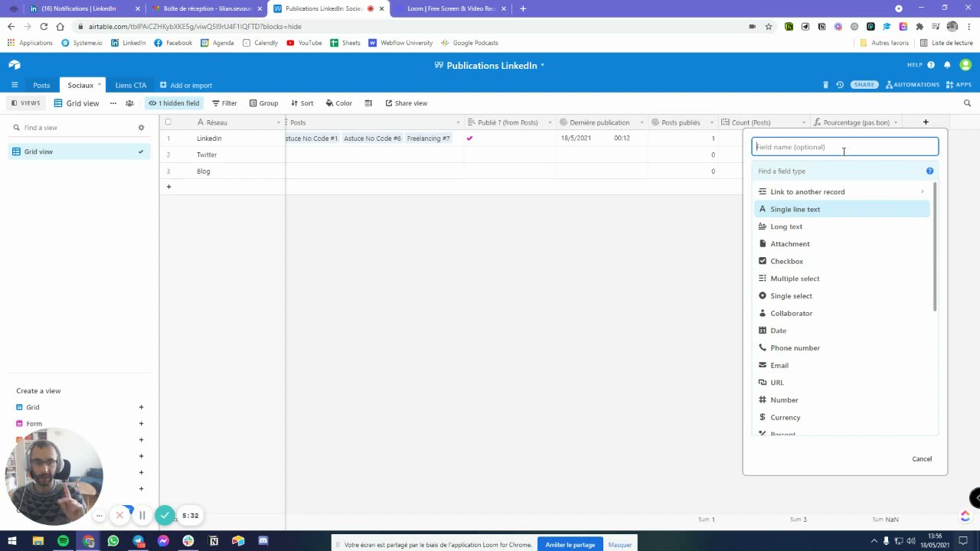980x551 pixels.
Task: Click Arrêter le partage button
Action: pos(570,545)
